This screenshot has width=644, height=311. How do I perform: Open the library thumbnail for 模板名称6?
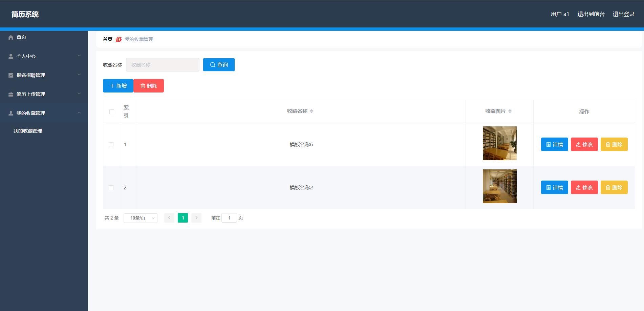coord(499,143)
